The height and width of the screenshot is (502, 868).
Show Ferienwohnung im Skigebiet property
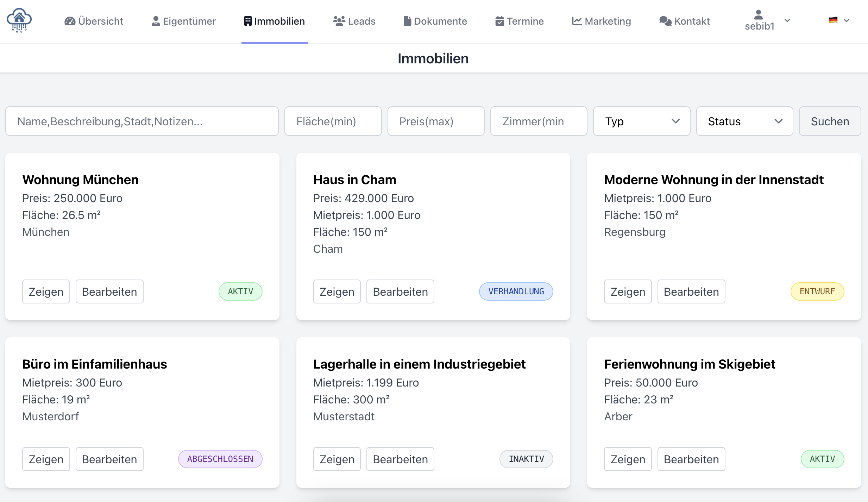click(628, 459)
